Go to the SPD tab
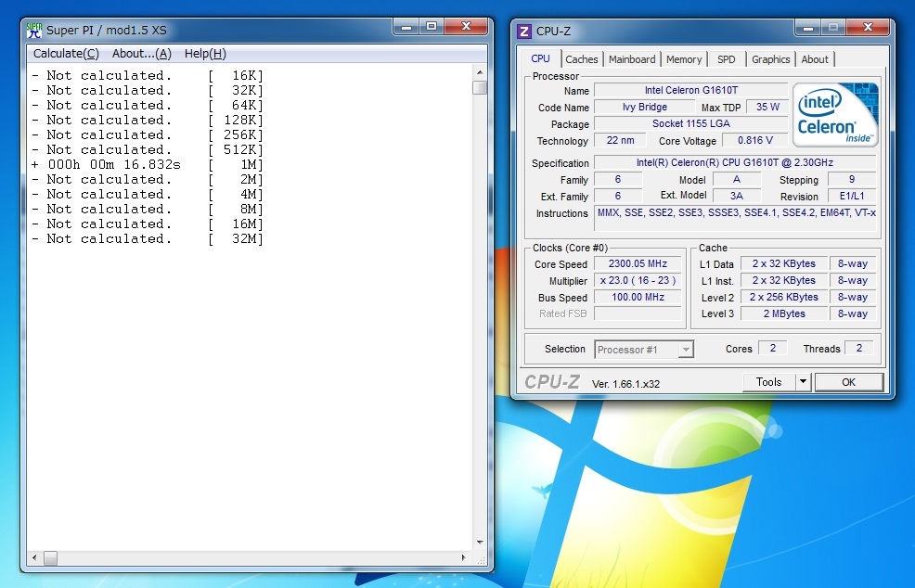 [x=727, y=59]
